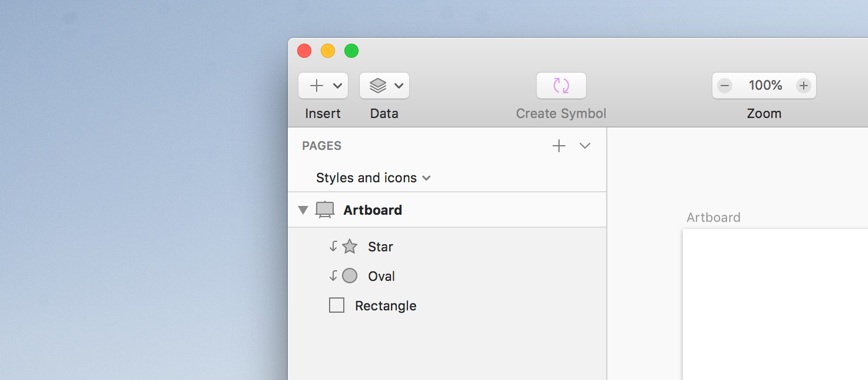Collapse the Artboard disclosure triangle
This screenshot has width=868, height=380.
[303, 210]
